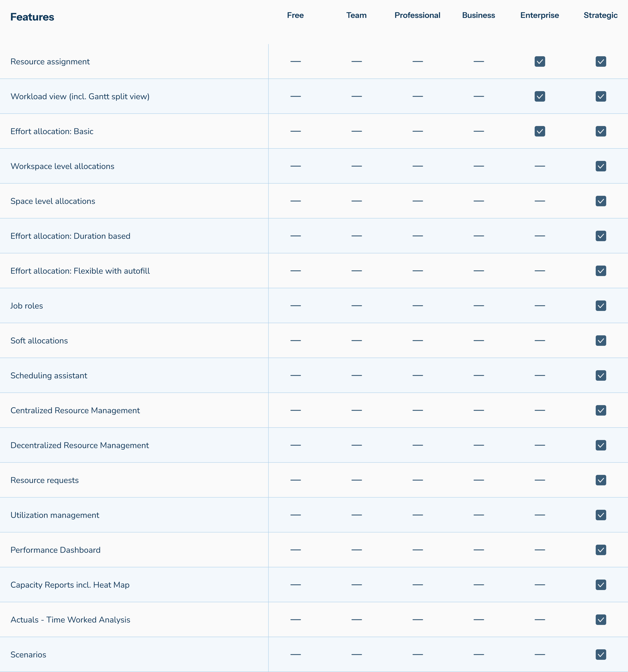Click Strategic checkmark for Resource assignment
Image resolution: width=628 pixels, height=672 pixels.
[601, 61]
